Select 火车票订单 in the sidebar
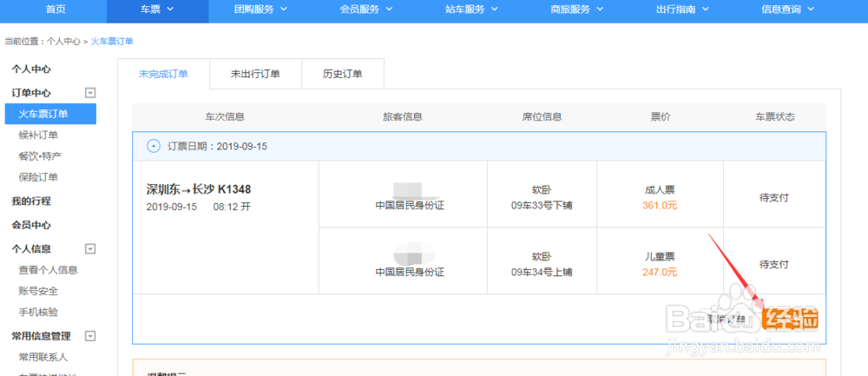The width and height of the screenshot is (868, 376). [50, 114]
